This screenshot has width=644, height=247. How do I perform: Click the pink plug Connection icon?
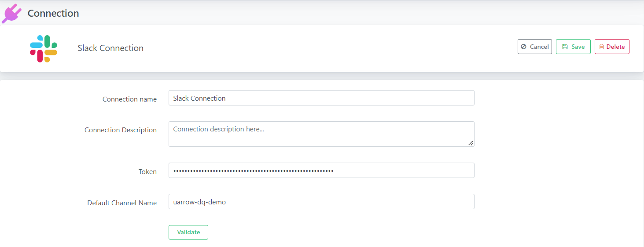[x=12, y=13]
